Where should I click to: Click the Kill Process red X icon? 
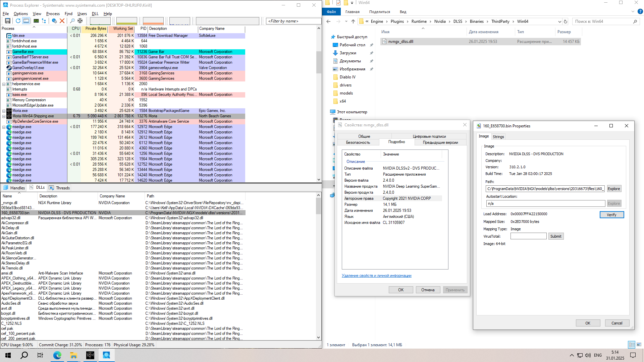62,21
